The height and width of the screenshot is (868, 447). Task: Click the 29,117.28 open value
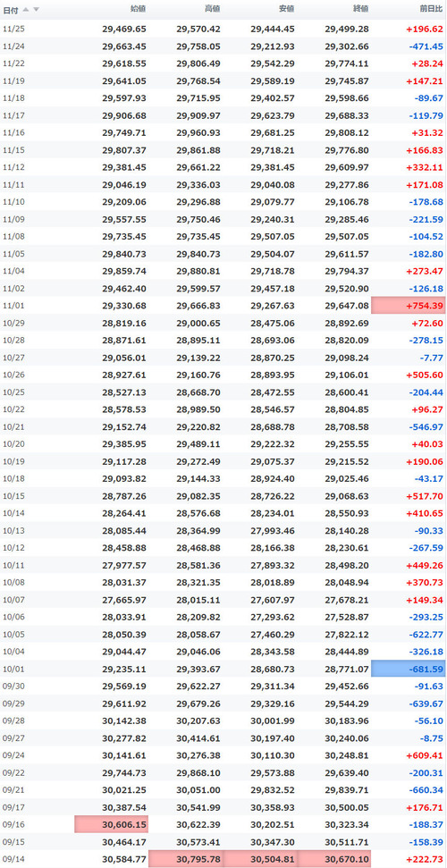tap(124, 461)
